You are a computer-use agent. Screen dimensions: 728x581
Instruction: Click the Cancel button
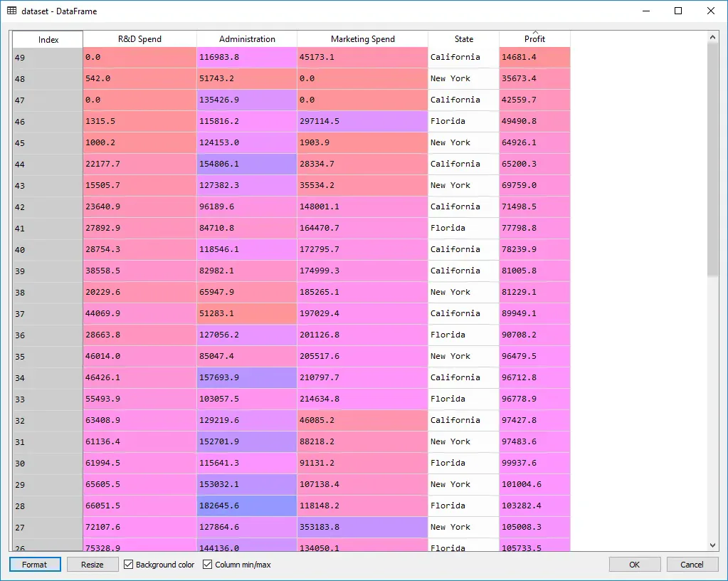click(x=692, y=565)
